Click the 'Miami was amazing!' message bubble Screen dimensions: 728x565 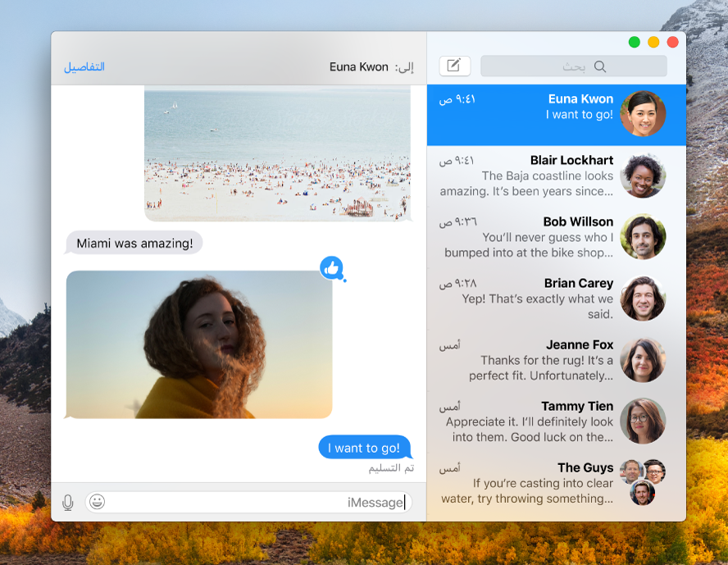(134, 243)
